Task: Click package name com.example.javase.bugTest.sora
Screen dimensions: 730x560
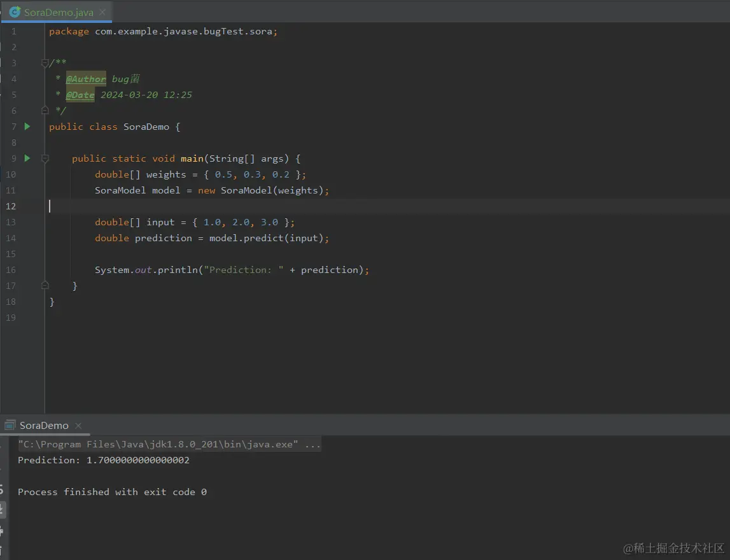Action: point(183,31)
